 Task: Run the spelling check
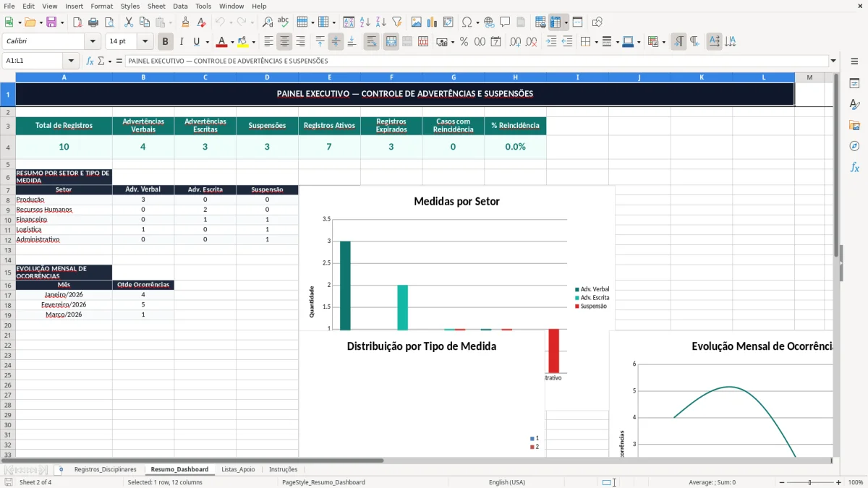point(284,22)
